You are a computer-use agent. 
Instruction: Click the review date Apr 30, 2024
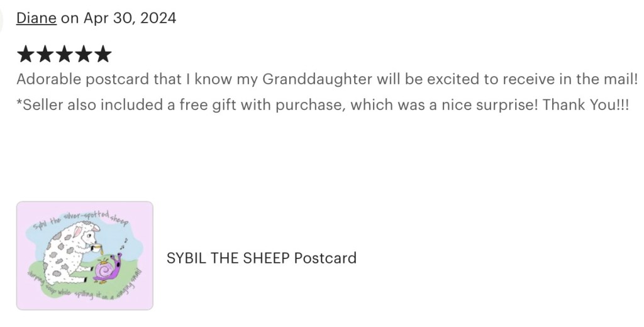pyautogui.click(x=130, y=18)
